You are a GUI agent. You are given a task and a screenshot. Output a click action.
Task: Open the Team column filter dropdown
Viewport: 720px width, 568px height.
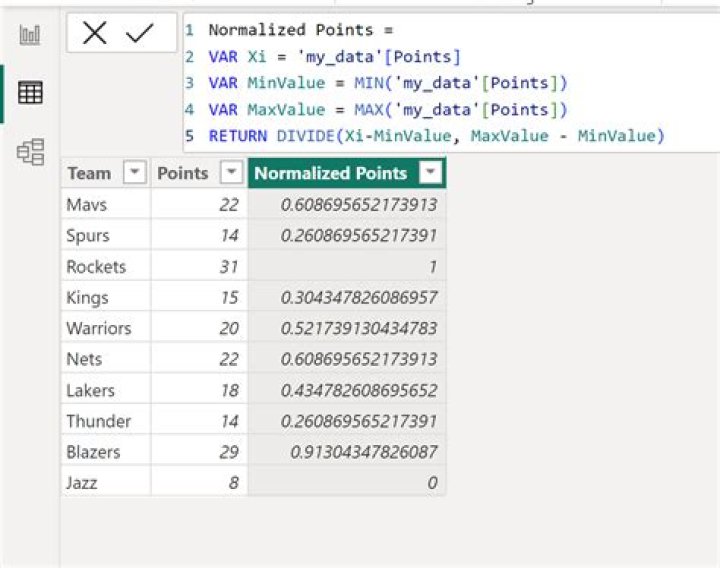(134, 173)
